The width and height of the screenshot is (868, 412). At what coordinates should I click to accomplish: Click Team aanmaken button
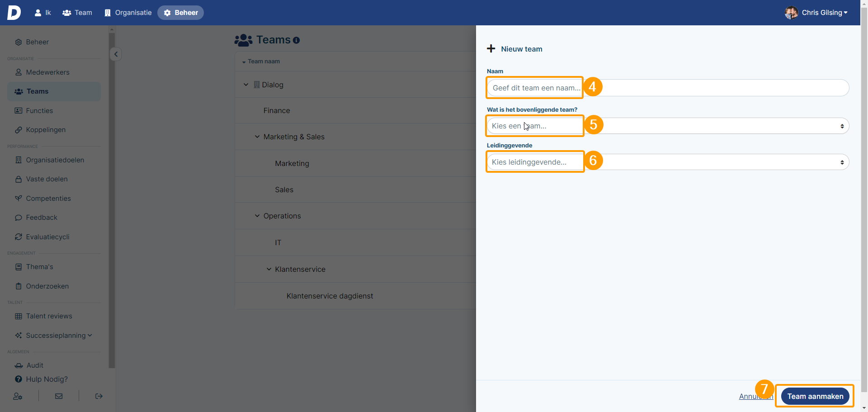815,396
